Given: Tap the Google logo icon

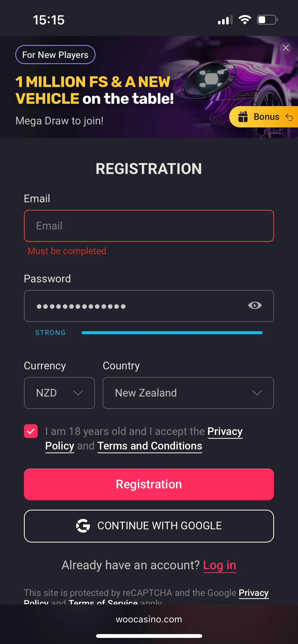Looking at the screenshot, I should tap(83, 526).
